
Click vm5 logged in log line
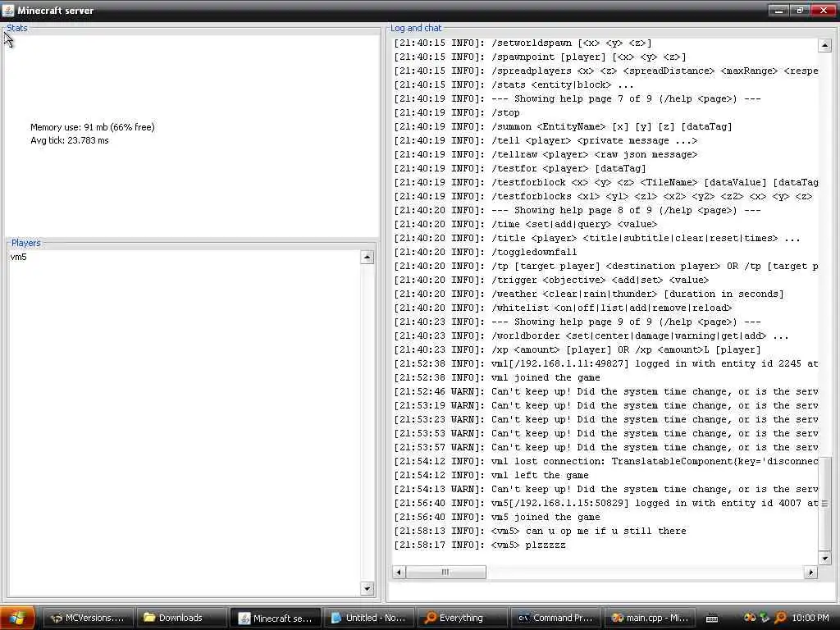pyautogui.click(x=606, y=503)
